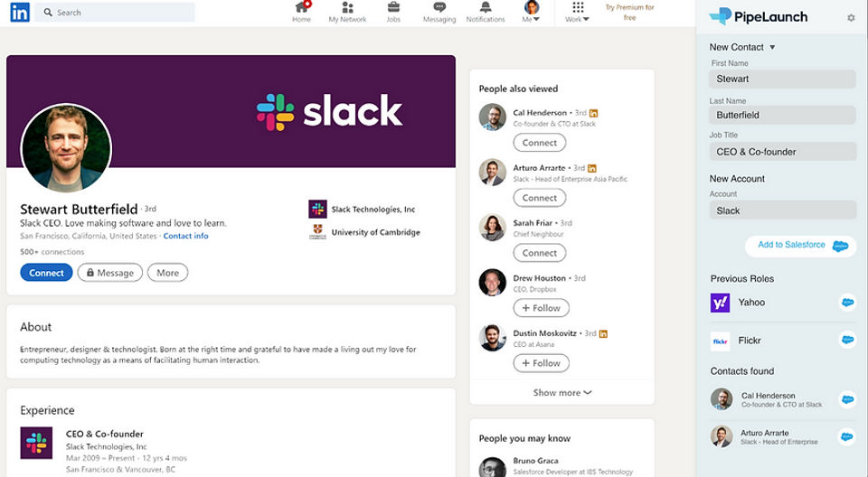
Task: Click Salesforce icon beside Cal Henderson contact
Action: click(848, 399)
